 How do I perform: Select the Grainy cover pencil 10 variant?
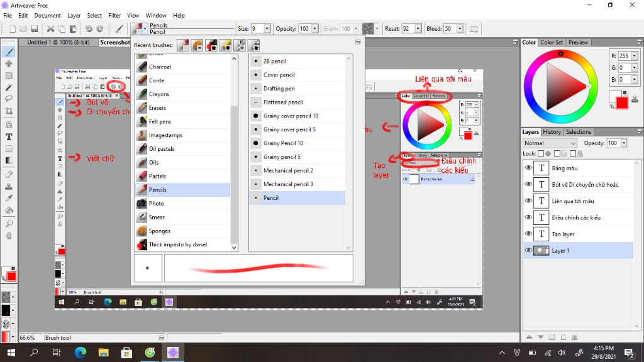click(297, 116)
